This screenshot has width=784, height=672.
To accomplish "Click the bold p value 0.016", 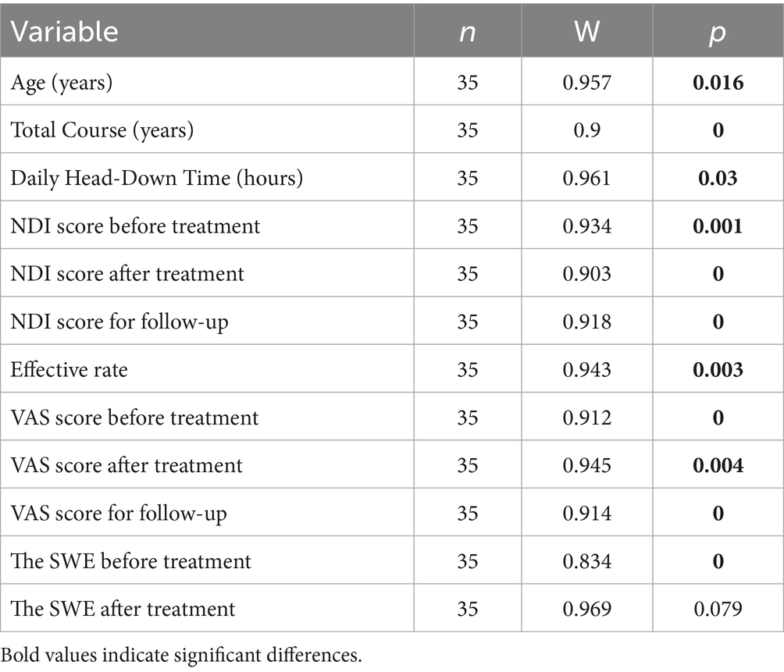I will click(x=717, y=83).
